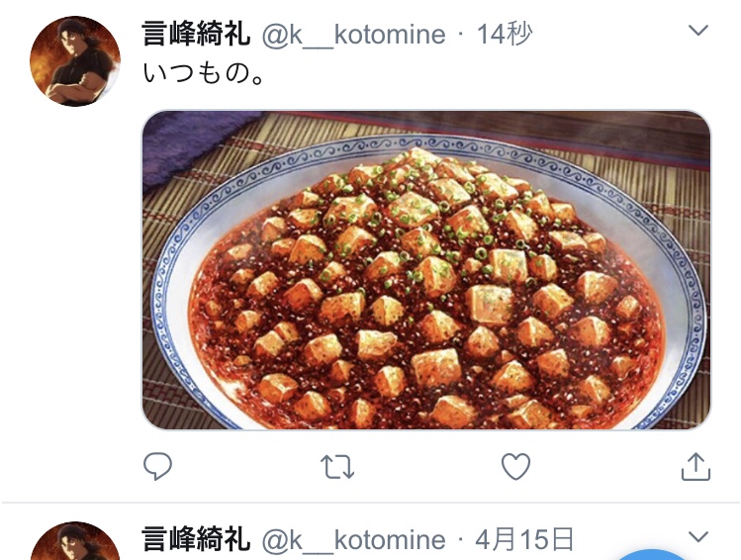Open the tweet via its いつもの。 text
This screenshot has height=560, width=741.
[x=203, y=74]
